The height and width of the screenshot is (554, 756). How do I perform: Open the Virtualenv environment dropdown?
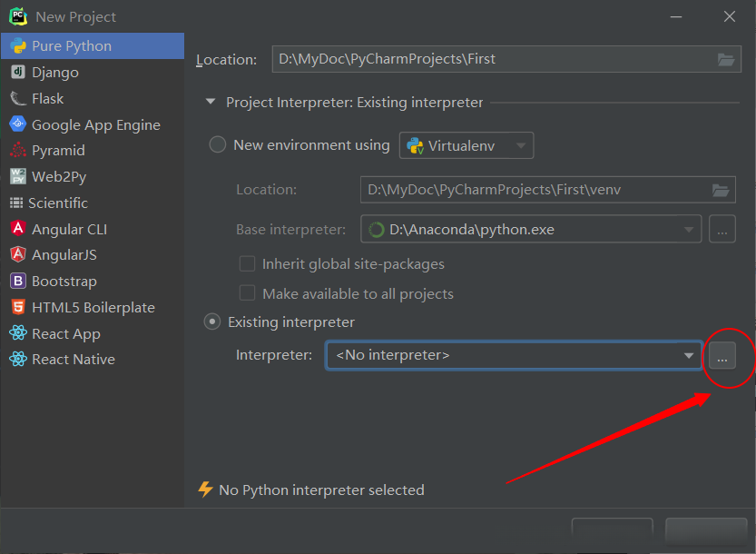pos(466,145)
